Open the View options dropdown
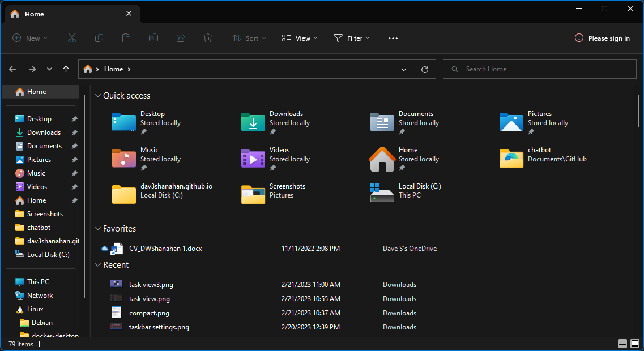This screenshot has width=644, height=351. pyautogui.click(x=299, y=38)
